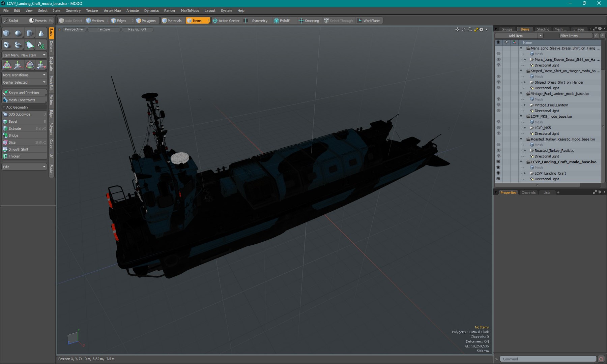Screen dimensions: 607x364
Task: Click the Filter Items field
Action: tap(576, 36)
